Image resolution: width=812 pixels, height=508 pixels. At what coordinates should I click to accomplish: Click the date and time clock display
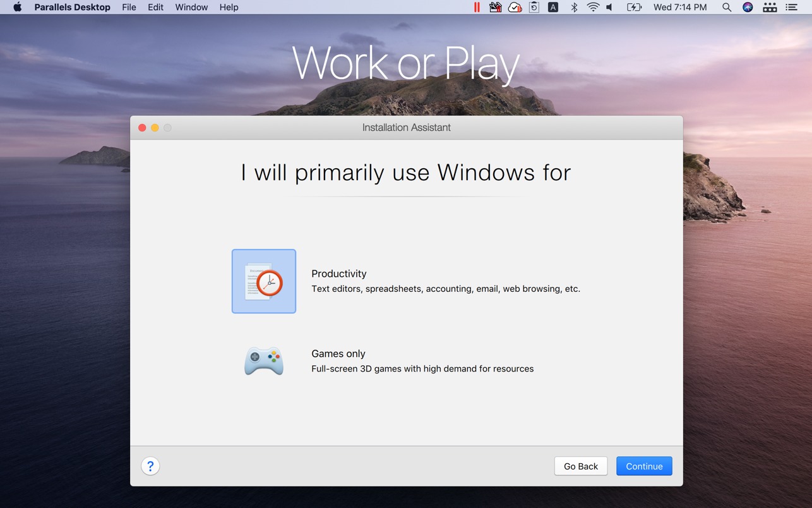click(680, 8)
